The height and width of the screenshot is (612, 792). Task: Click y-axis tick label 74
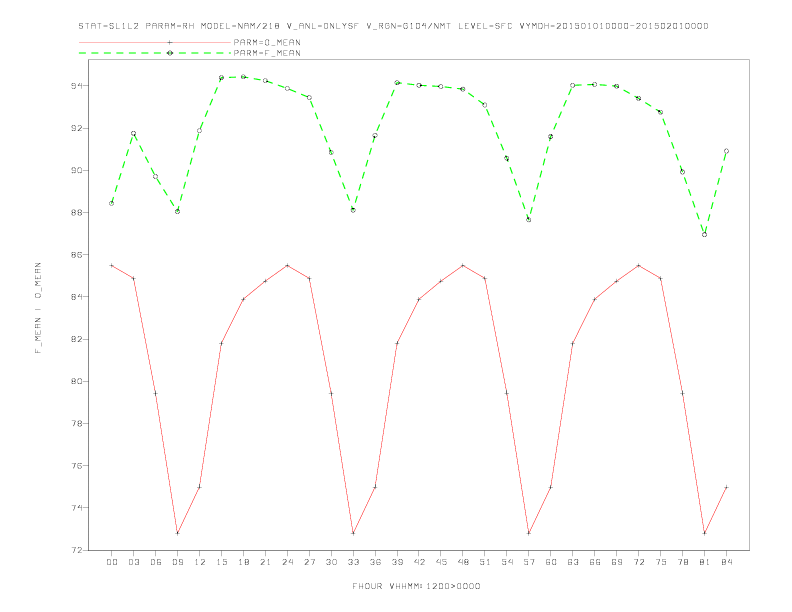(x=77, y=507)
